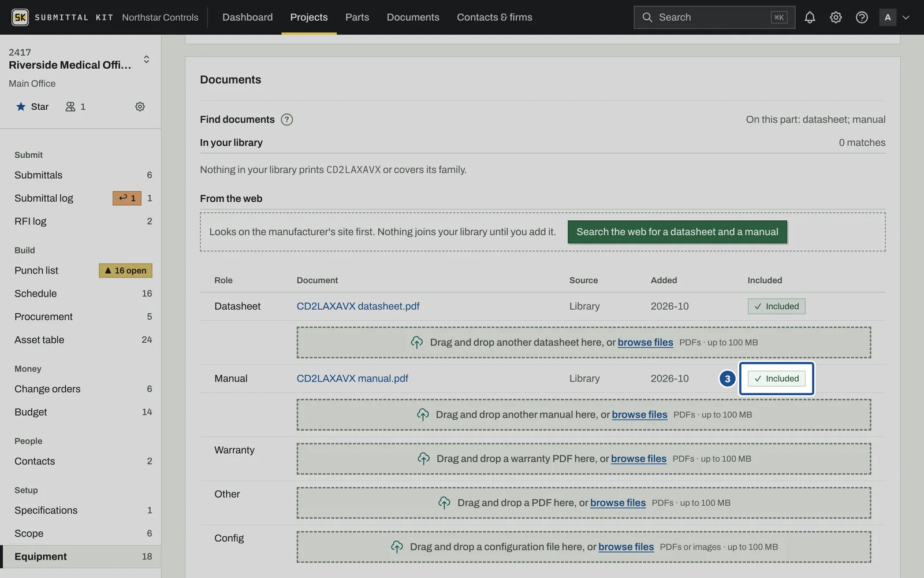
Task: Star the Riverside Medical project
Action: [32, 106]
